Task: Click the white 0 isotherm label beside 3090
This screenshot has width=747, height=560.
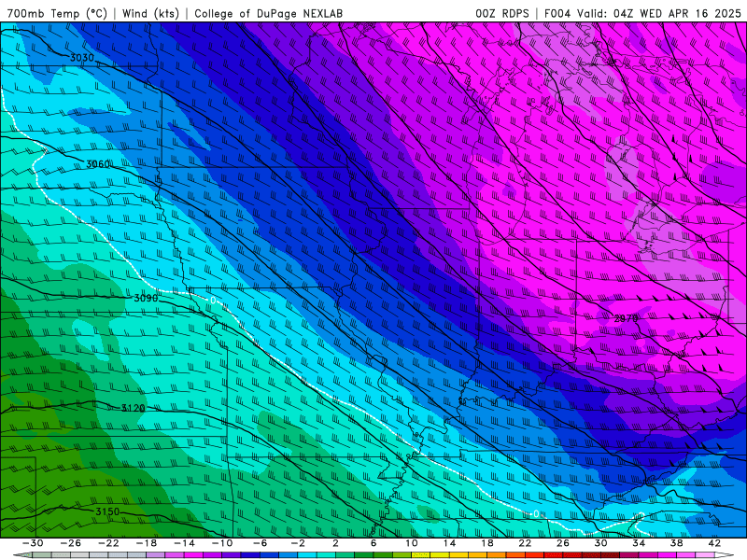Action: coord(213,301)
